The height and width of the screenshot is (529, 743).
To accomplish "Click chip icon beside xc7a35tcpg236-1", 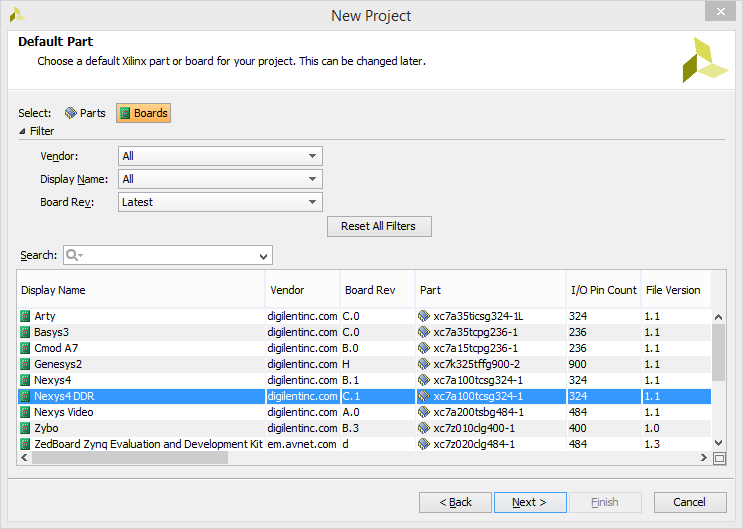I will (424, 332).
